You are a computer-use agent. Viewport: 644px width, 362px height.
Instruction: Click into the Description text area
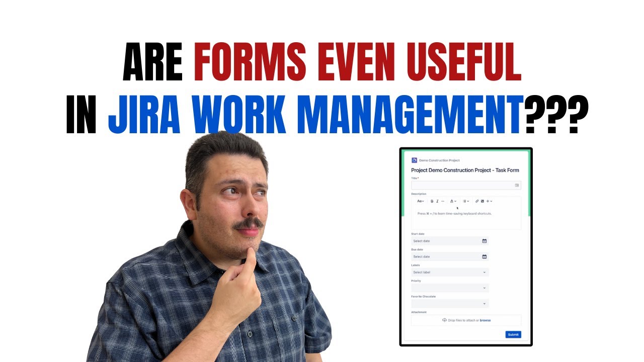466,213
